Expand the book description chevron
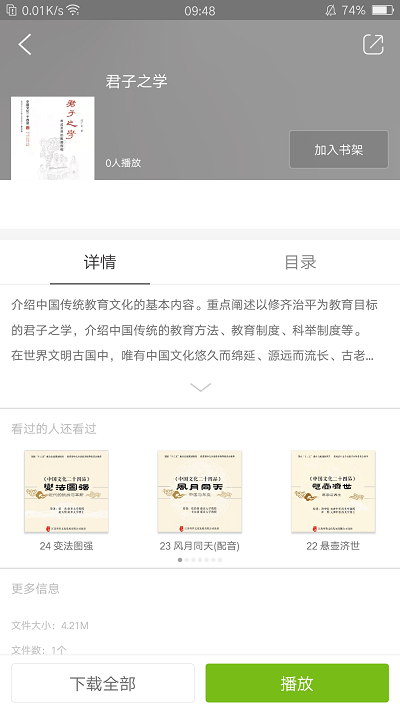 [200, 387]
